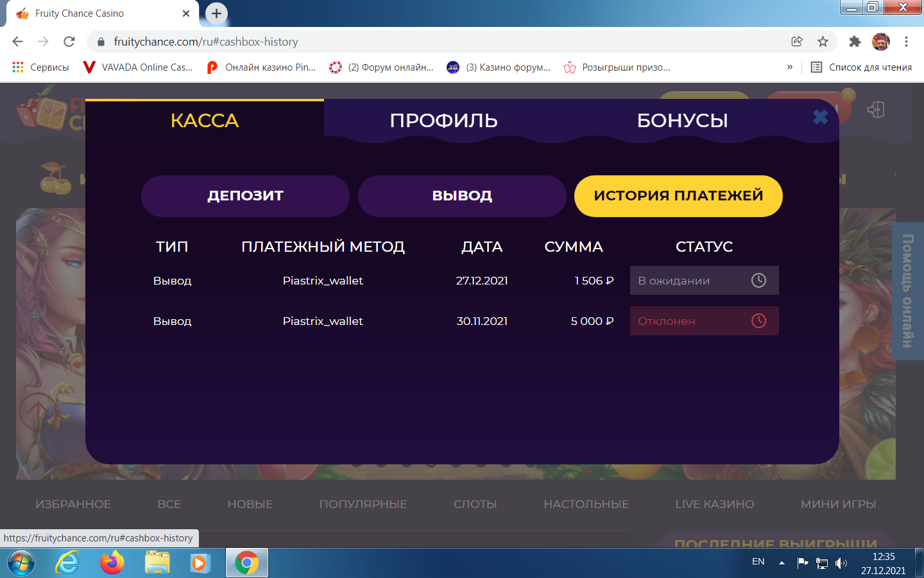The image size is (924, 578).
Task: Switch to the ПРОФИЛЬ tab
Action: point(443,120)
